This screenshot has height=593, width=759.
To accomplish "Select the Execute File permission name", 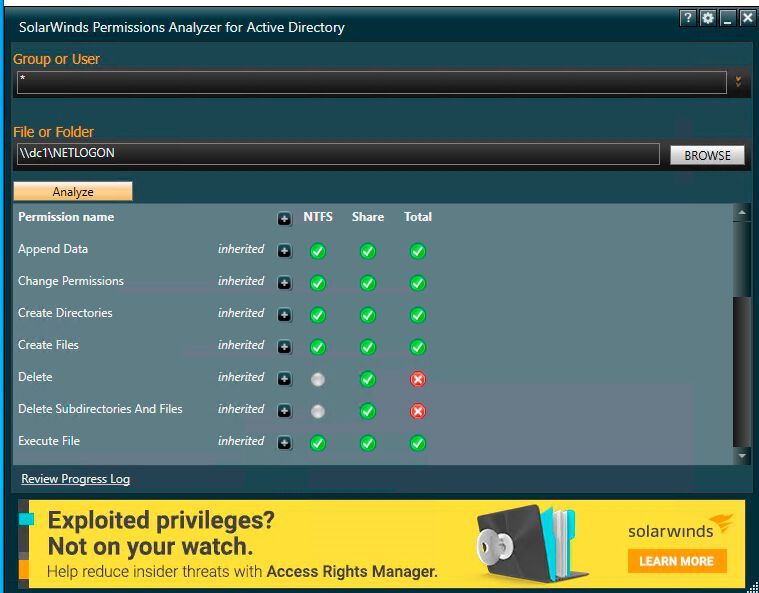I will [49, 441].
